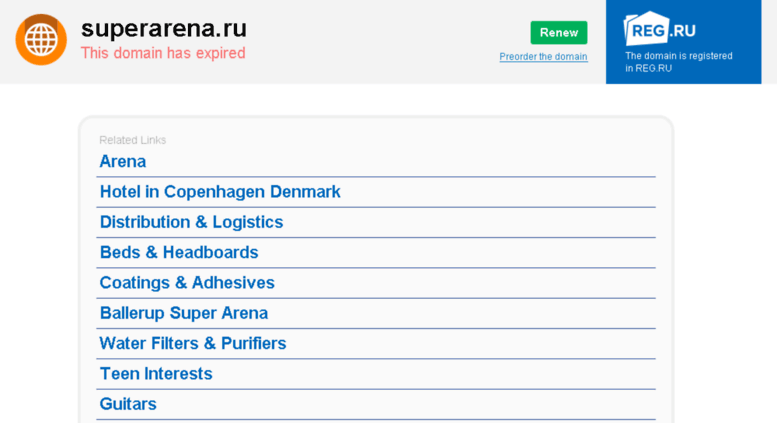Open the Arena related link
Screen dimensions: 777x423
(122, 161)
